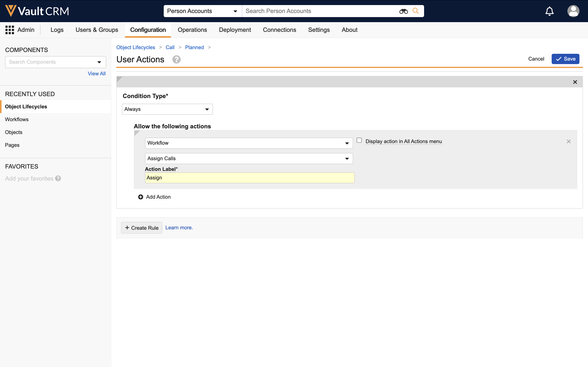Open the notifications bell
Screen dimensions: 588x367
pyautogui.click(x=549, y=11)
